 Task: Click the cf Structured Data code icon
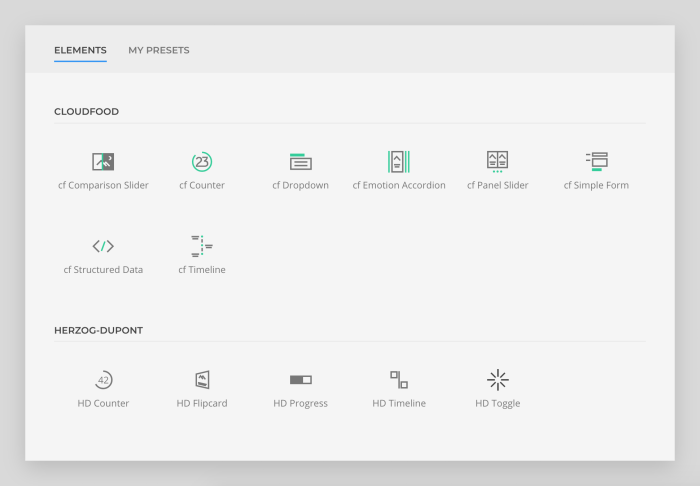click(103, 246)
